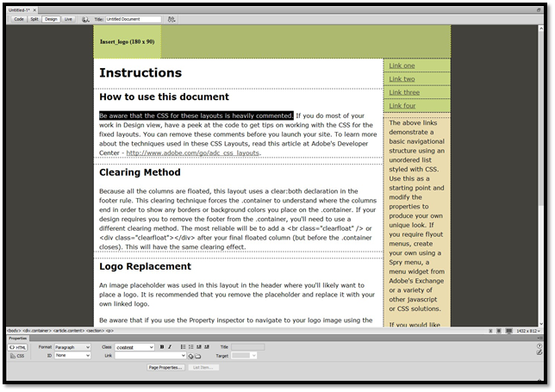Screen dimensions: 555x392
Task: Click the Quick Tag Editor pencil icon
Action: (x=539, y=352)
